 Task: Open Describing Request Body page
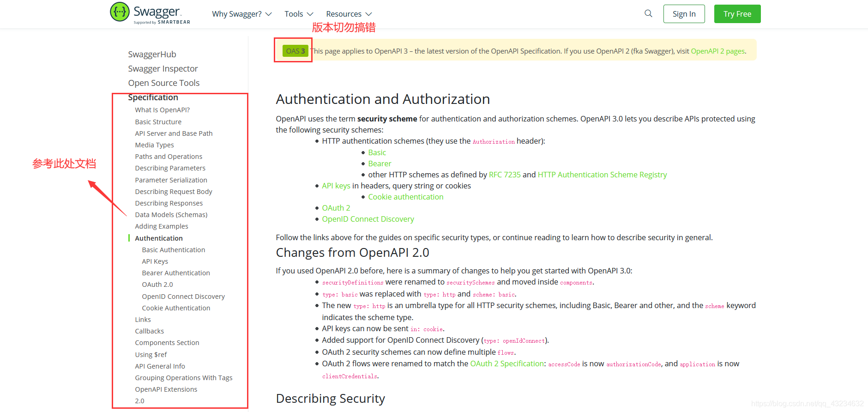(174, 192)
